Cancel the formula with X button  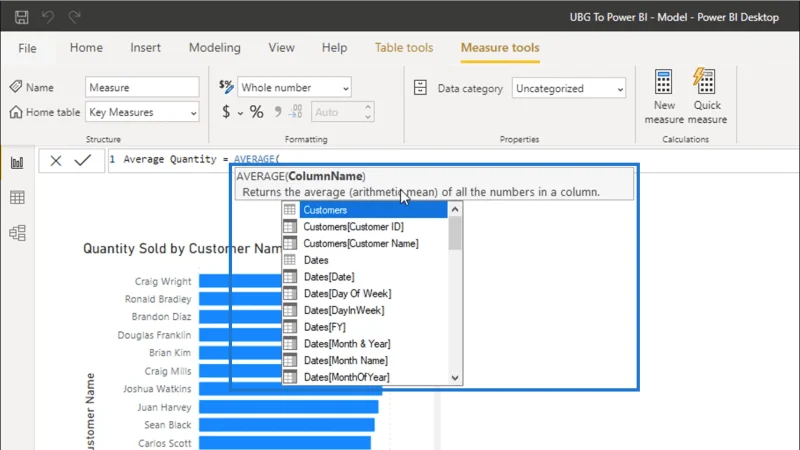56,161
